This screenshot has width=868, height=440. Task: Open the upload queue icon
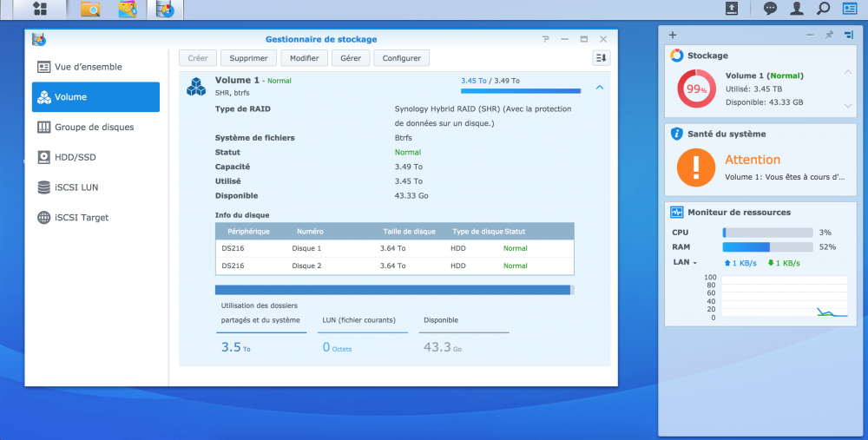[x=732, y=9]
